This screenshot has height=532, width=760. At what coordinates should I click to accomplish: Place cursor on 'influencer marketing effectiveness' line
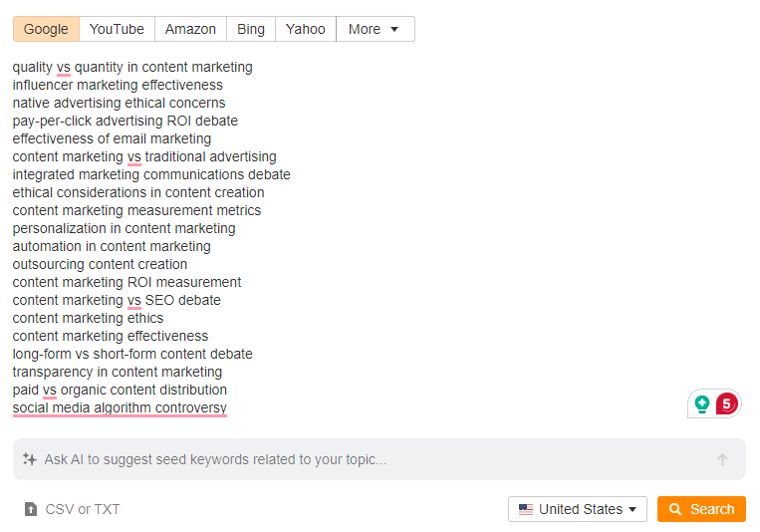(118, 85)
